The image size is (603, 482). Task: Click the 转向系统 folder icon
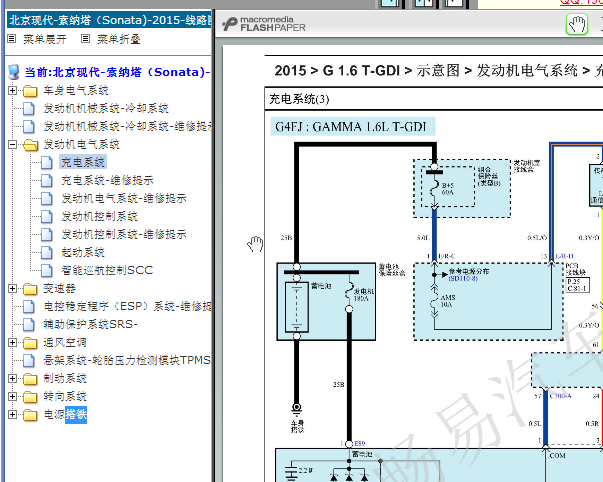[30, 397]
